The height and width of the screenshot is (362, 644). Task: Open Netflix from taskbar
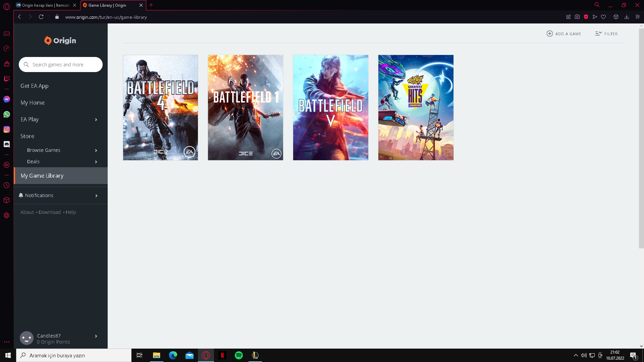tap(222, 355)
